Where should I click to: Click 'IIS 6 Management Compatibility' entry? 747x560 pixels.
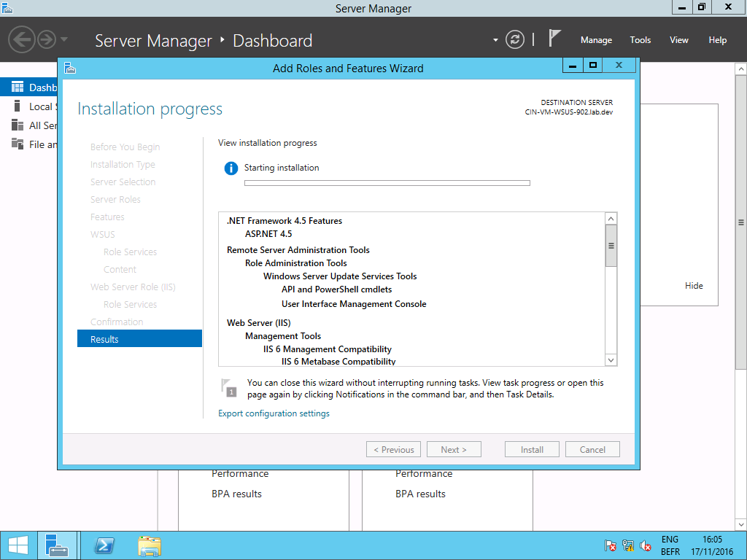pos(328,349)
